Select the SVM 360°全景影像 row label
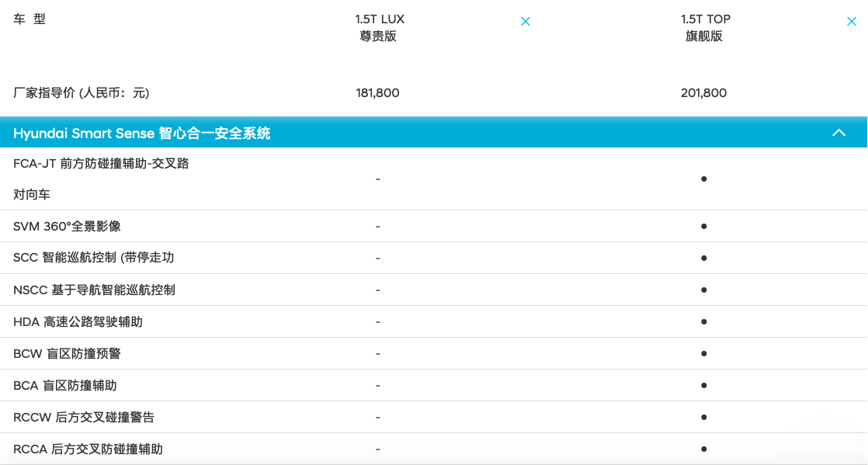Viewport: 868px width, 465px height. coord(67,226)
